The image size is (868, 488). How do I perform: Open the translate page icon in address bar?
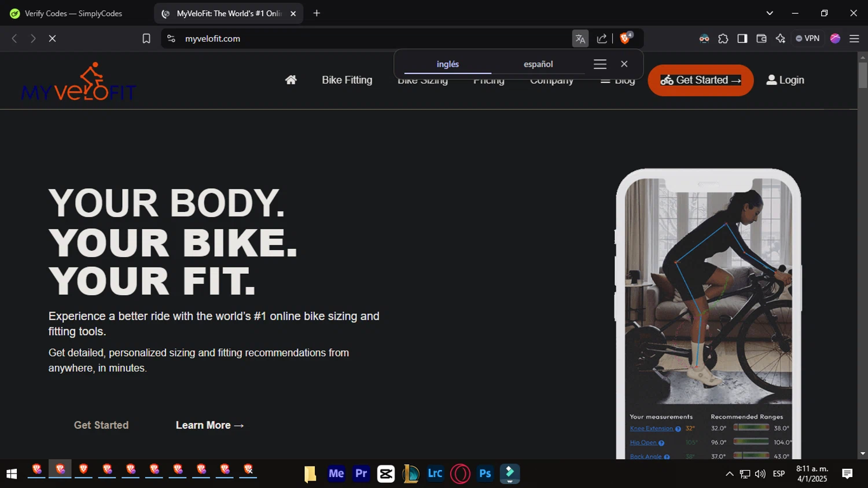coord(580,39)
